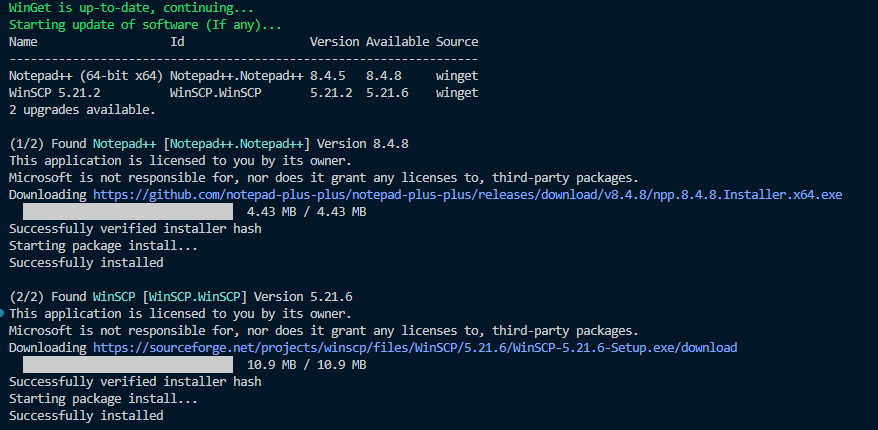Click cyan '[Notepad++.Notepad++]' package identifier
The height and width of the screenshot is (430, 878).
pos(236,144)
